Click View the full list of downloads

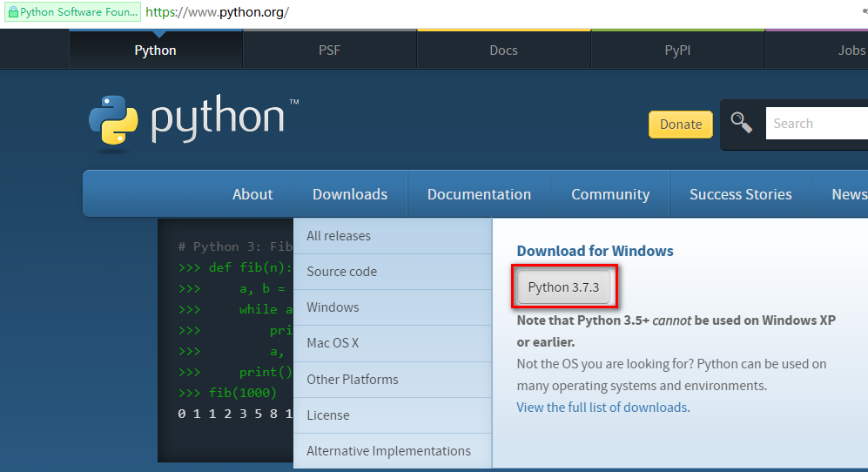602,408
